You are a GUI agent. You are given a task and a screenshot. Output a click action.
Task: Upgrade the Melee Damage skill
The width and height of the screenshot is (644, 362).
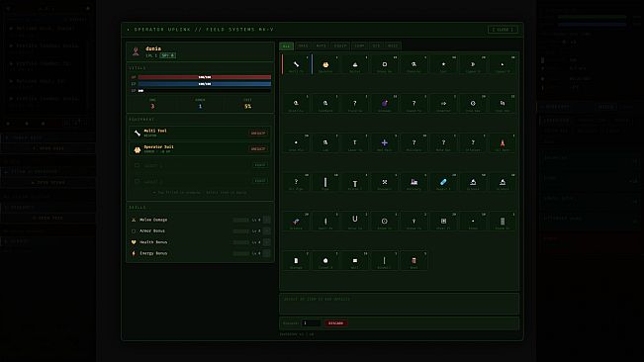[x=267, y=220]
